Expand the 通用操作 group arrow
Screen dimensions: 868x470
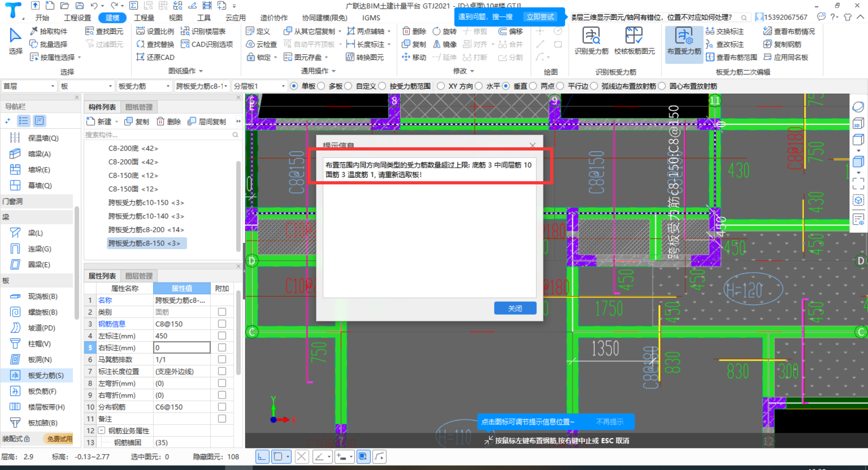point(334,71)
